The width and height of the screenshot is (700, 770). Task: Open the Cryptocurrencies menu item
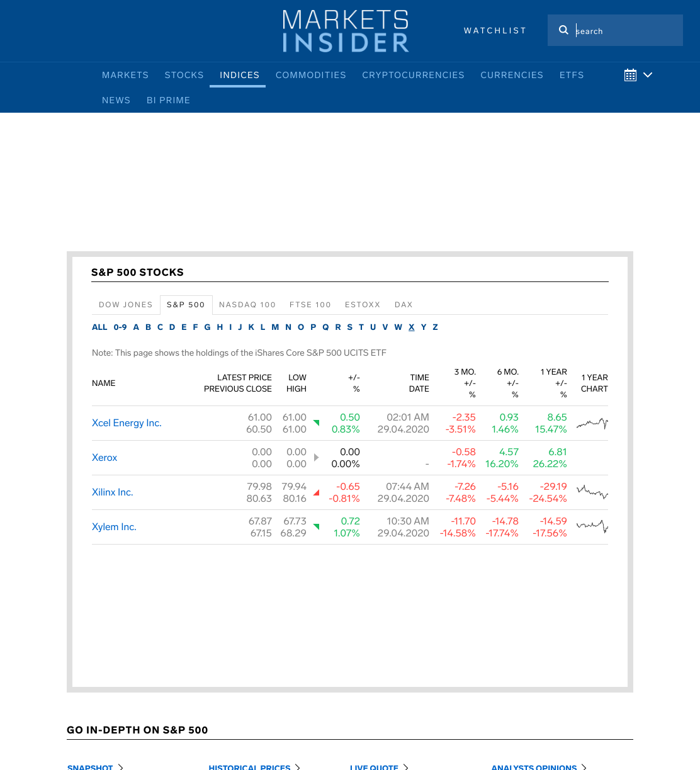[x=414, y=75]
